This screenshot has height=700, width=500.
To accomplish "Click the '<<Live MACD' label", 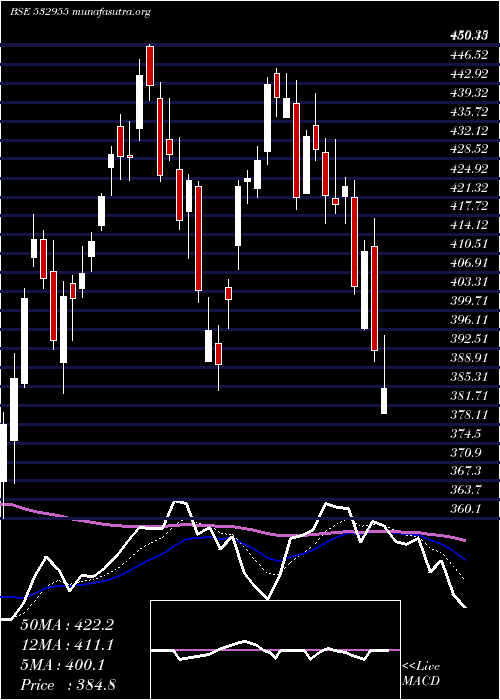I will 421,674.
